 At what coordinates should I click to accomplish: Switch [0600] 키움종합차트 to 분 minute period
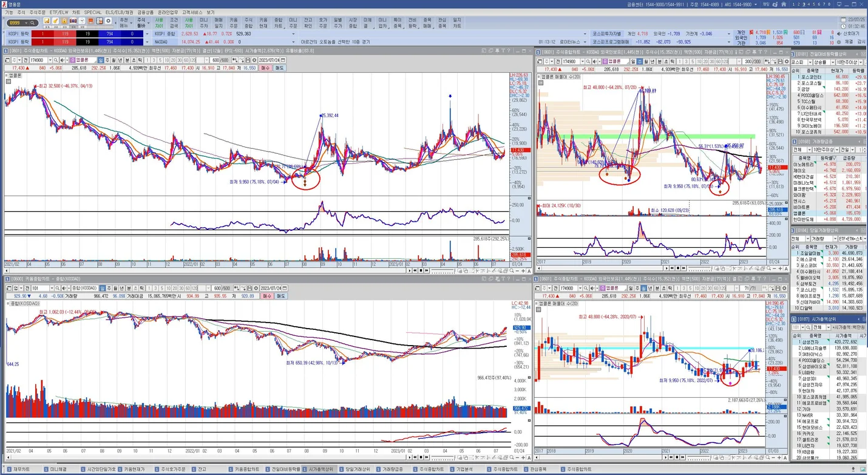tap(129, 288)
